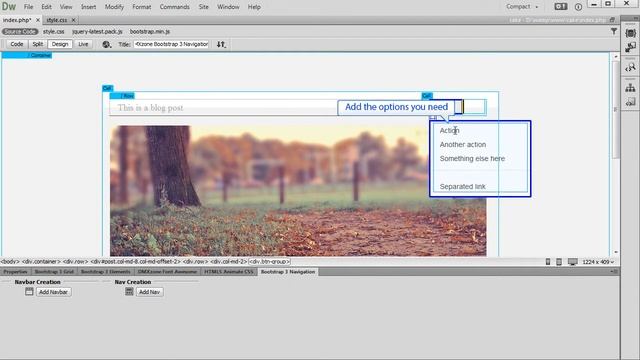Open the CSS Designer panel icon

tap(630, 33)
